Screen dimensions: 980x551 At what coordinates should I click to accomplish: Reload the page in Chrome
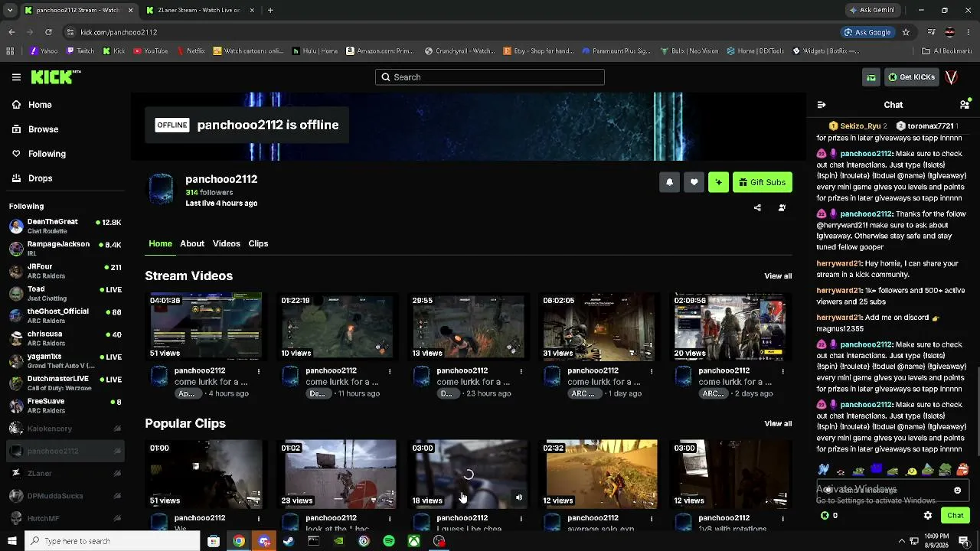(x=48, y=32)
